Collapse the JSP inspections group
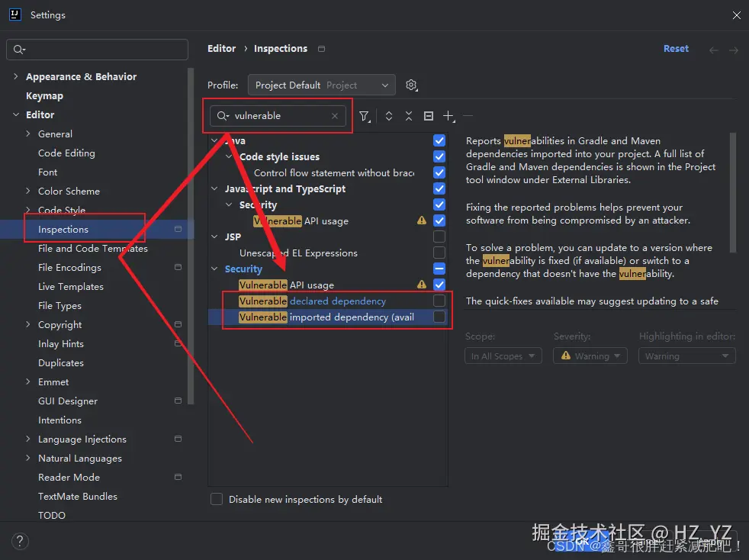Image resolution: width=749 pixels, height=560 pixels. click(214, 237)
